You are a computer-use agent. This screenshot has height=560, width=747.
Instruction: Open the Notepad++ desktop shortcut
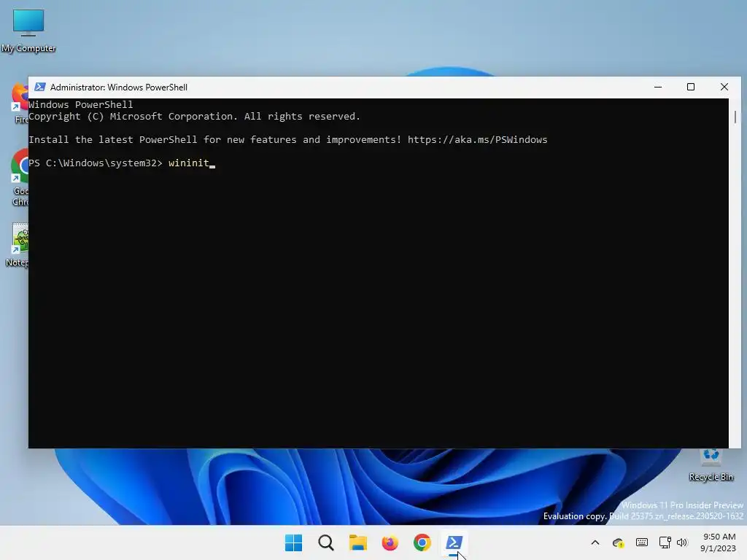coord(18,245)
